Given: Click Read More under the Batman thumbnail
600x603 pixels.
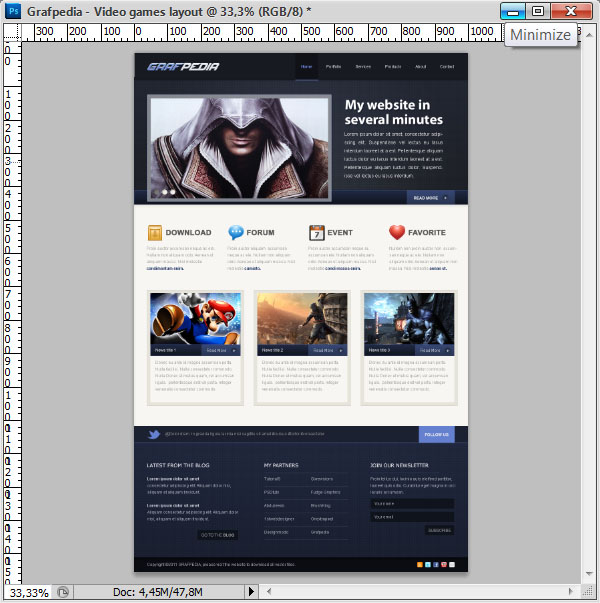Looking at the screenshot, I should [435, 350].
